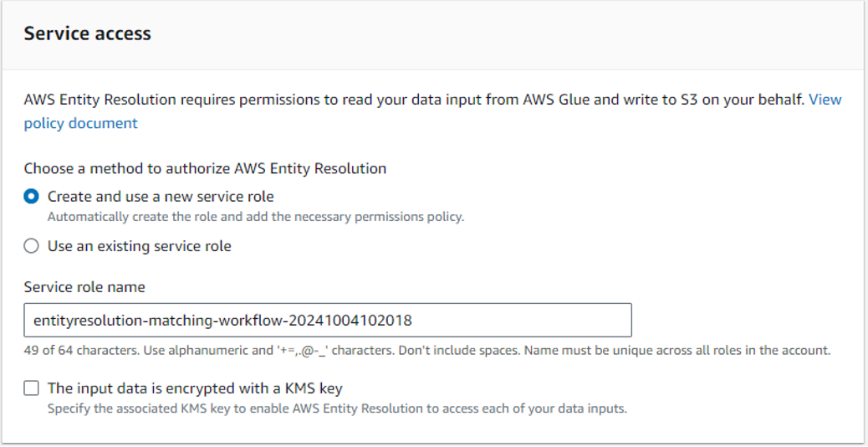Choose the 'Use an existing service role' radio button
This screenshot has width=868, height=447.
pos(32,246)
